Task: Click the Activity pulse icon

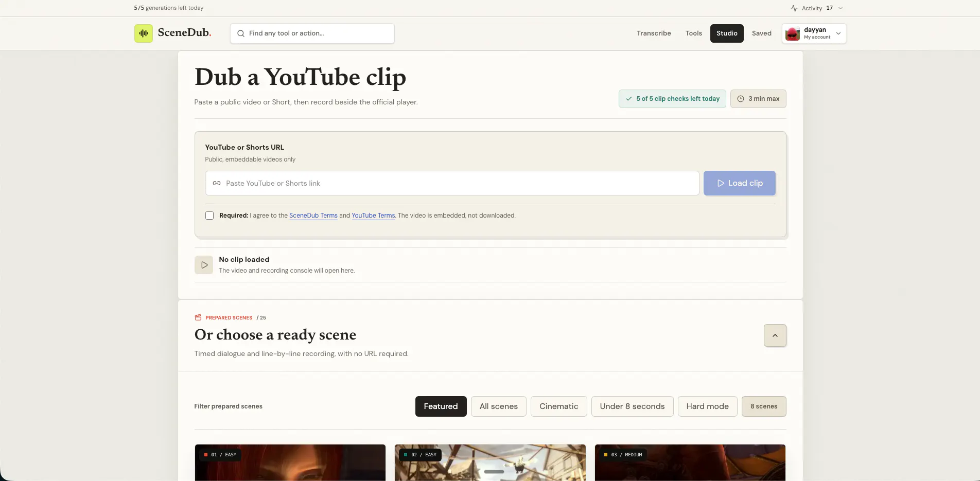Action: tap(794, 8)
